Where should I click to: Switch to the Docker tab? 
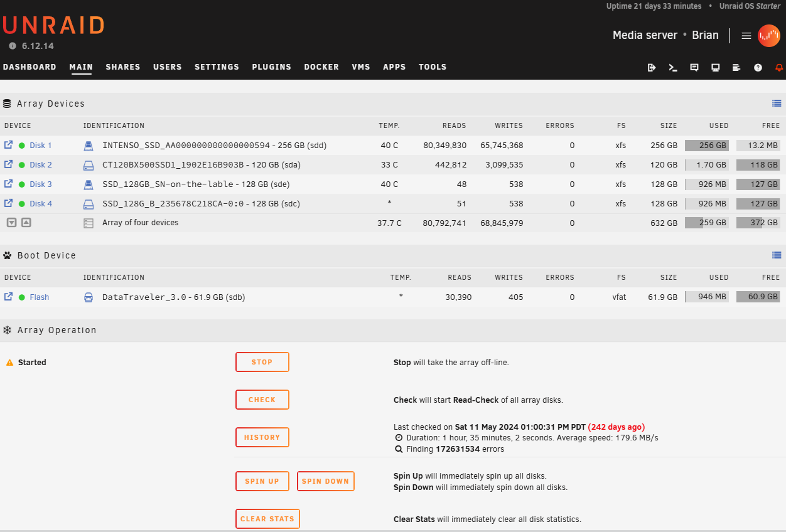321,67
